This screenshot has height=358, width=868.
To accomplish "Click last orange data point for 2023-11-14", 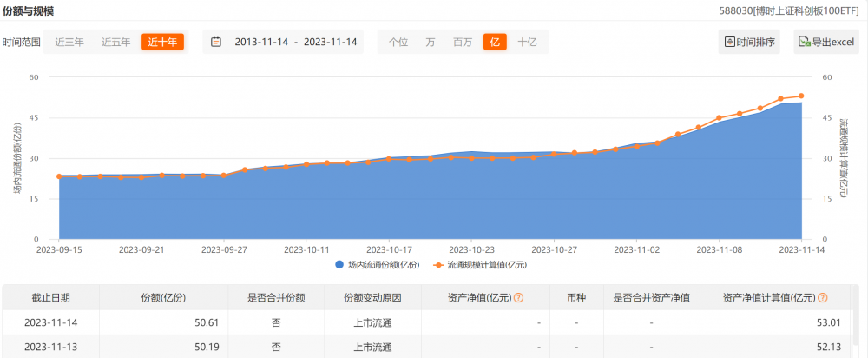I will [x=801, y=96].
